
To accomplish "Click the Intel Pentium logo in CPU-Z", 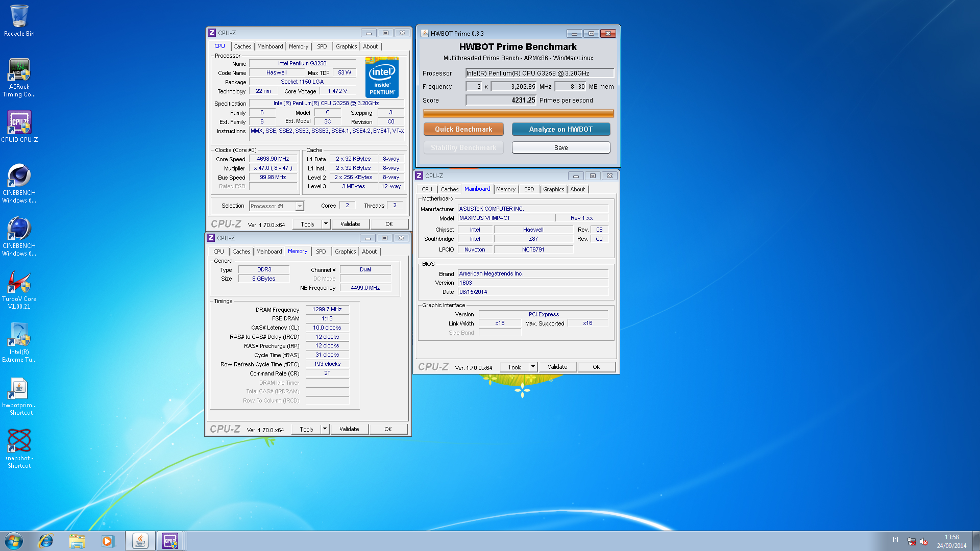I will point(382,77).
